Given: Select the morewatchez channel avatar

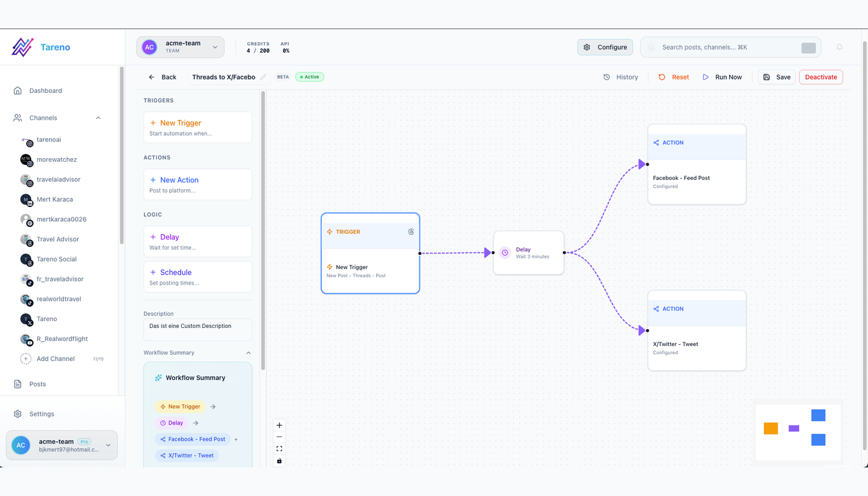Looking at the screenshot, I should pos(26,160).
